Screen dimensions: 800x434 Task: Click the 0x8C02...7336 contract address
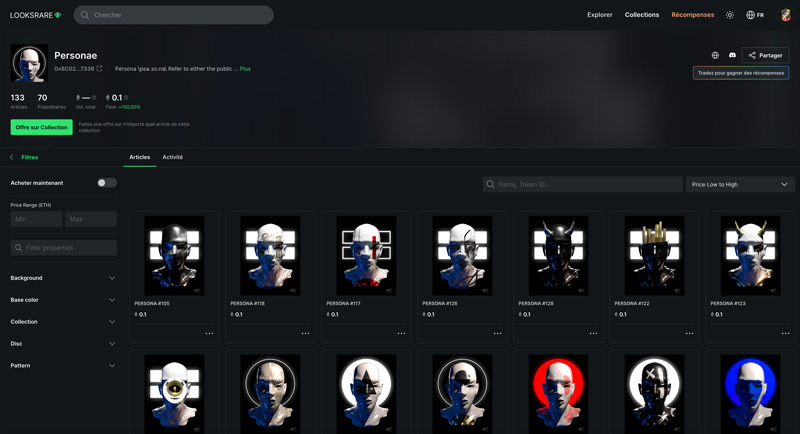click(x=74, y=68)
